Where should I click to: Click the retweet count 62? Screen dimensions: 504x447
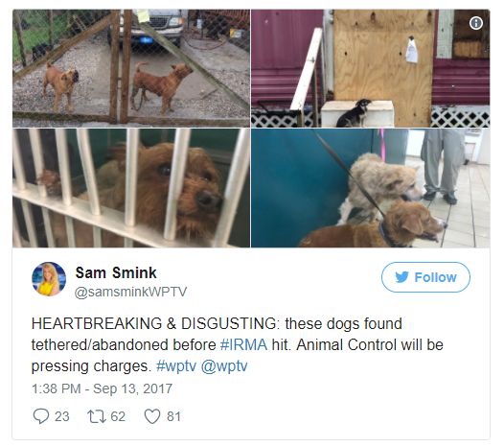tap(118, 416)
